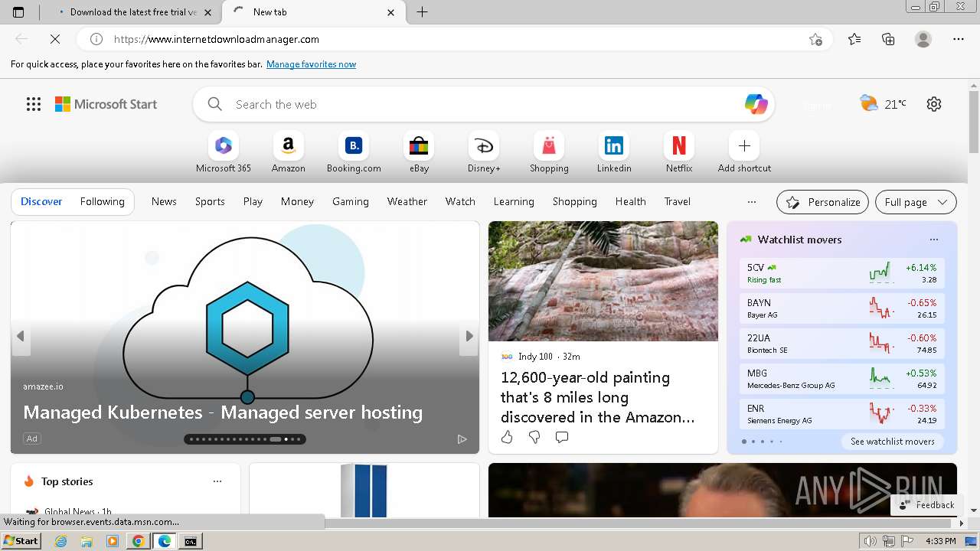This screenshot has height=551, width=980.
Task: Open the Managed Kubernetes ad headline
Action: (223, 412)
